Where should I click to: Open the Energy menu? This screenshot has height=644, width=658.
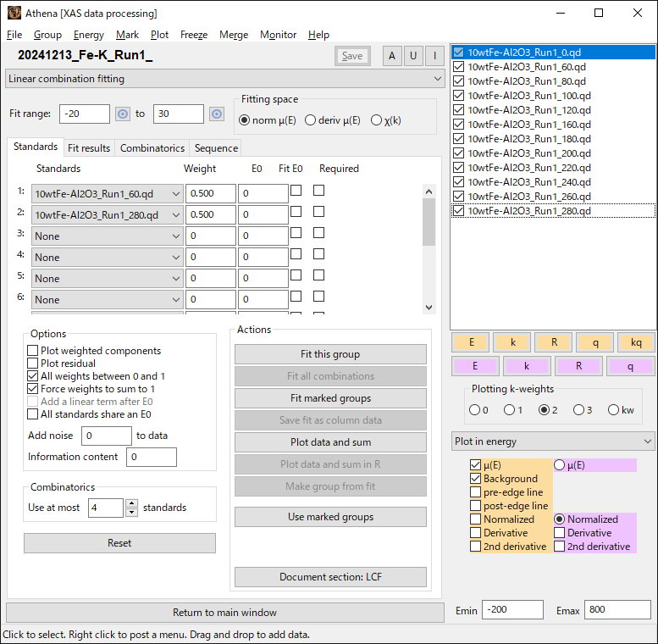(89, 35)
